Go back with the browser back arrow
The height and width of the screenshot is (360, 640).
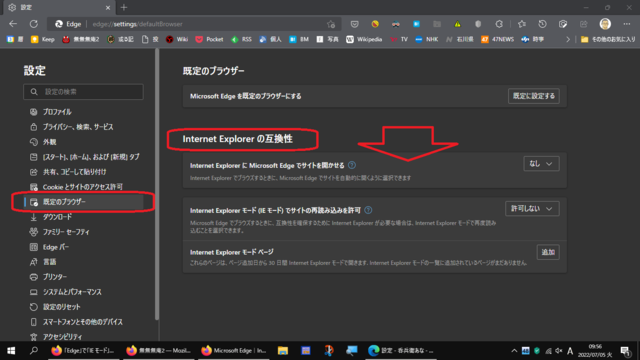pos(13,24)
